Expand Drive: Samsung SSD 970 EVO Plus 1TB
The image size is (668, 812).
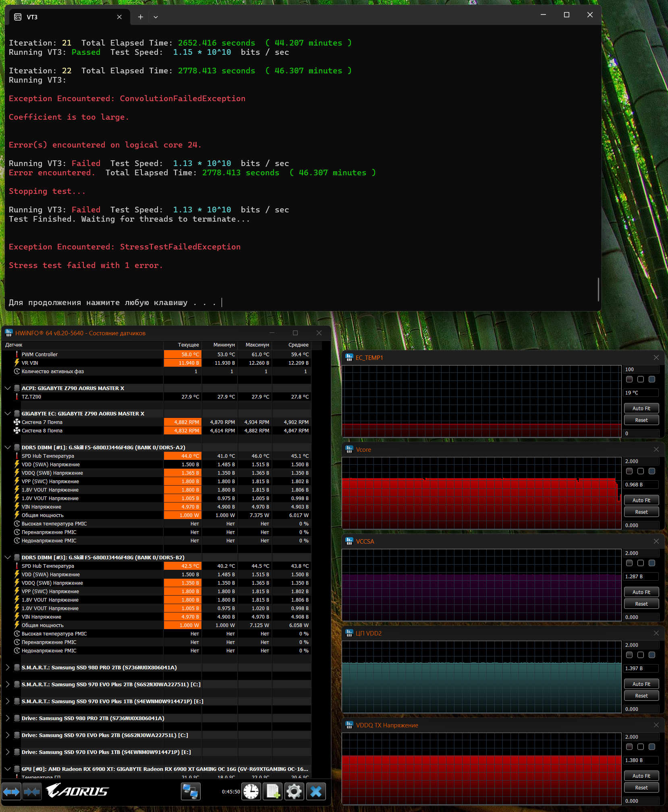point(8,752)
